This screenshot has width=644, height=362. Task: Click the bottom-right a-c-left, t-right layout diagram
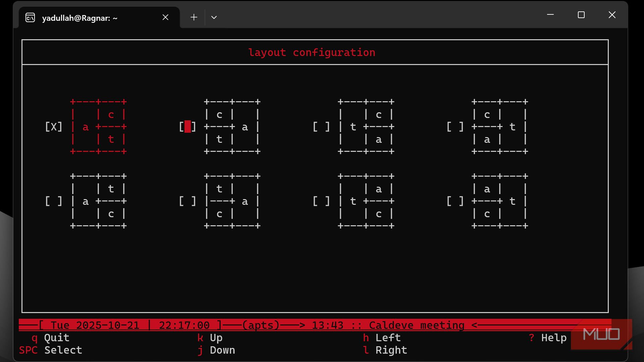pyautogui.click(x=500, y=201)
